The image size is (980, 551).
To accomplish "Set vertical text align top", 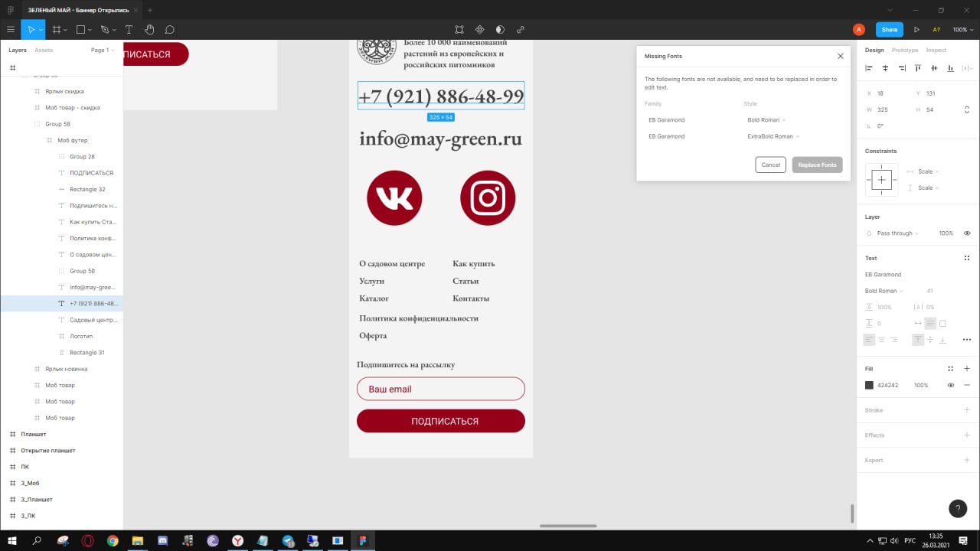I will 918,340.
